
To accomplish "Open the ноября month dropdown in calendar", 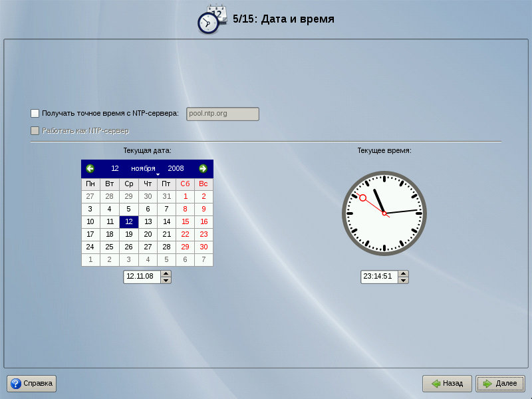I will [x=144, y=169].
